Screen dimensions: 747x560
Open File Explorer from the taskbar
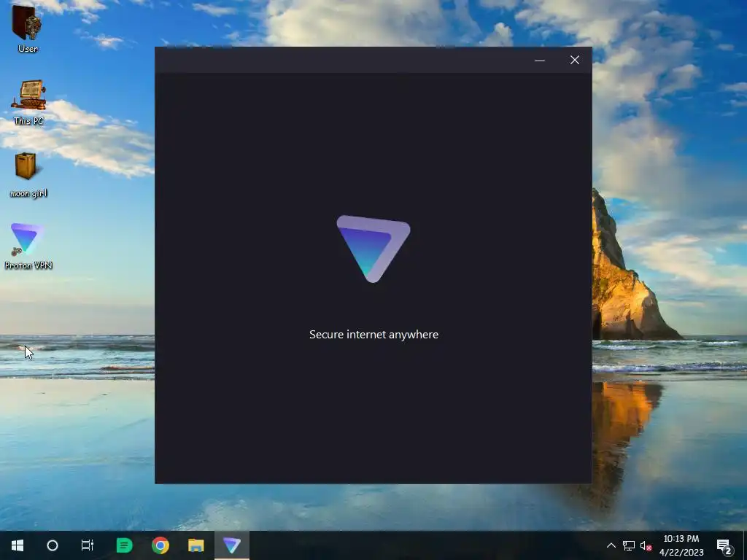[x=196, y=545]
